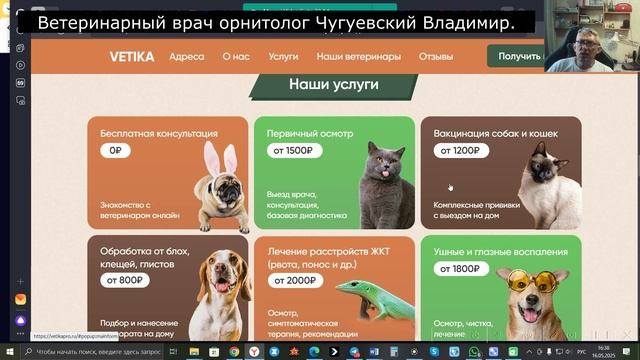Image resolution: width=640 pixels, height=360 pixels.
Task: Select Лечение расстройств ЖКТ card
Action: [334, 288]
